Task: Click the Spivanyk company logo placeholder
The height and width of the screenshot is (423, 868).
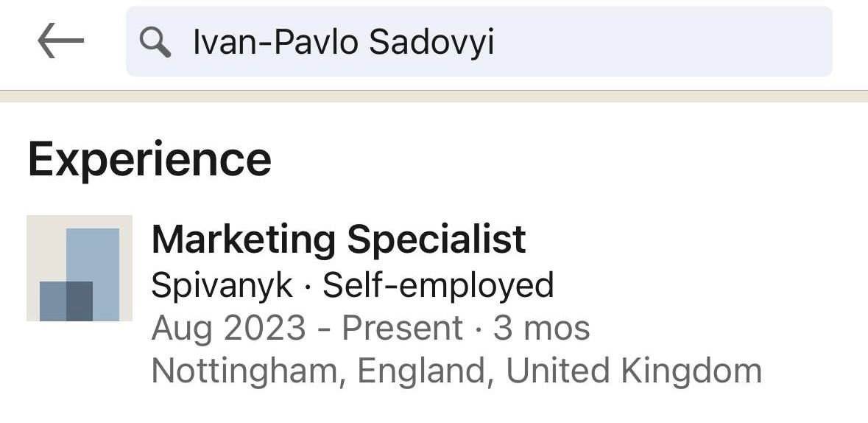Action: point(80,268)
